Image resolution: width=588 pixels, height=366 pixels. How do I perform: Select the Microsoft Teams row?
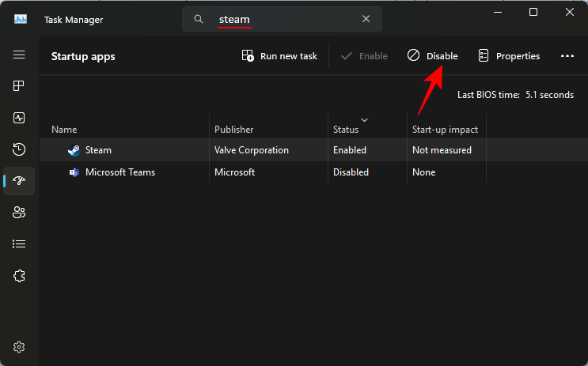pos(313,172)
